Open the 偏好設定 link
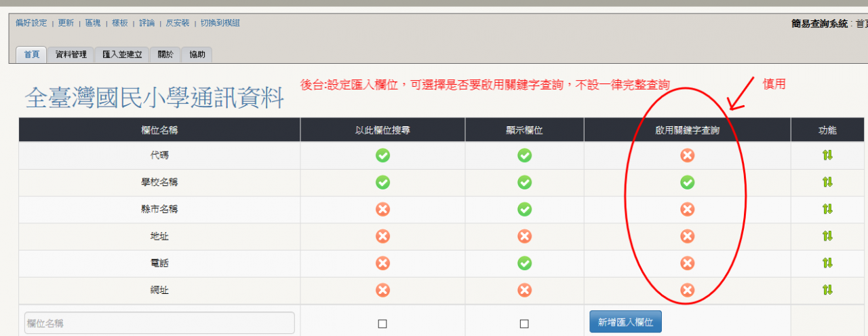The height and width of the screenshot is (336, 868). tap(31, 23)
